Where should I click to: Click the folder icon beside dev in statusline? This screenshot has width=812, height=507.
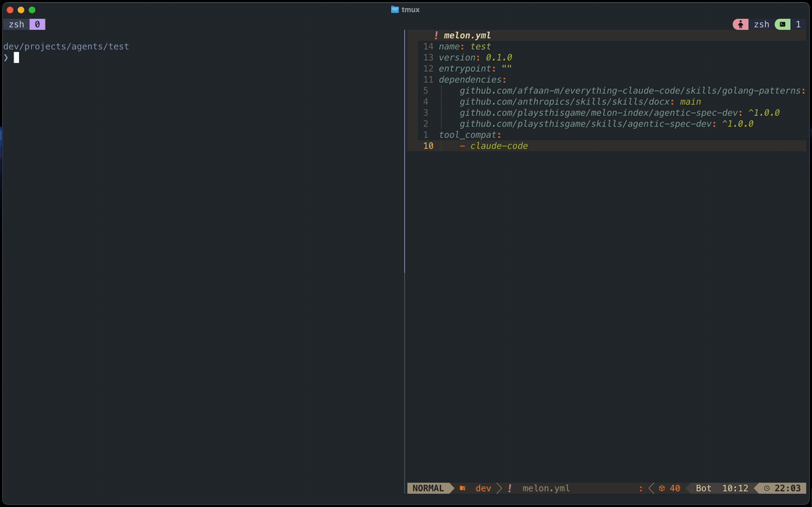(x=463, y=488)
